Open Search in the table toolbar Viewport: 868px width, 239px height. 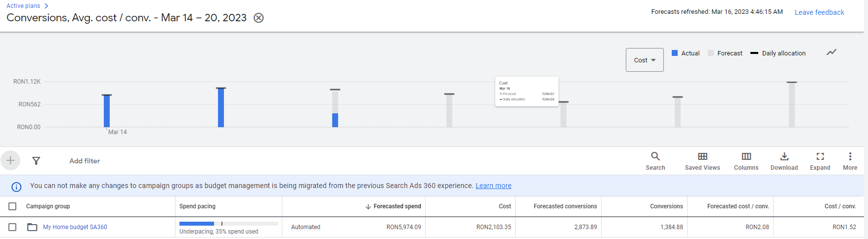coord(655,161)
